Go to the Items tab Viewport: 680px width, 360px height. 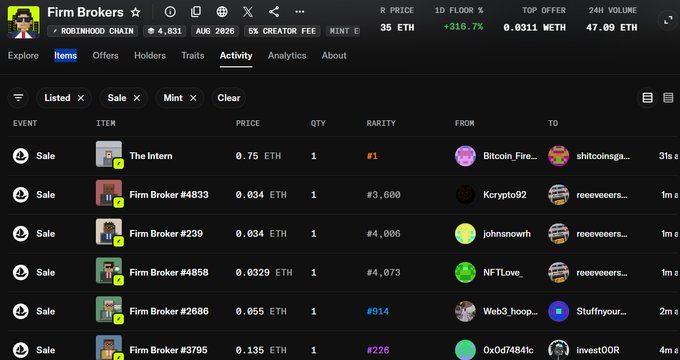65,56
